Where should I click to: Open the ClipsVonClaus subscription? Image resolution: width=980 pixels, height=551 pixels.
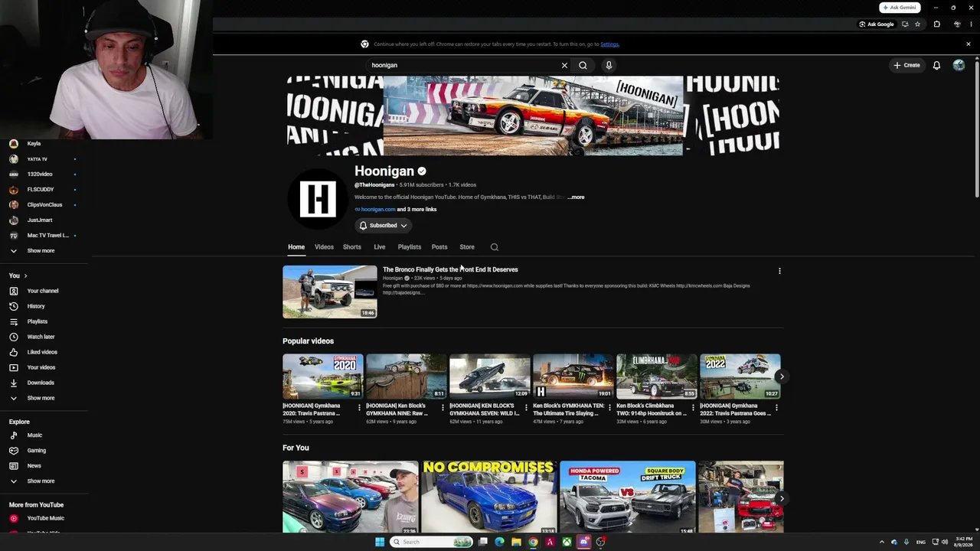click(x=44, y=205)
